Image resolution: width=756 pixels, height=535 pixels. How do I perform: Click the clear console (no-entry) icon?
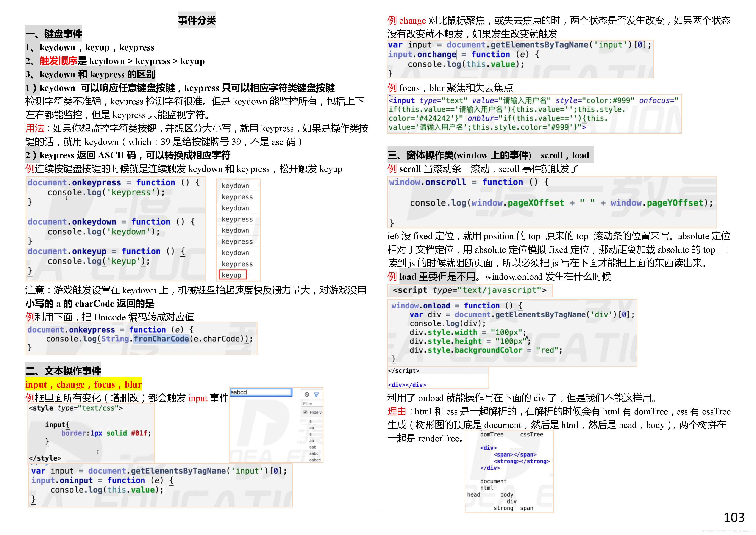tap(307, 394)
